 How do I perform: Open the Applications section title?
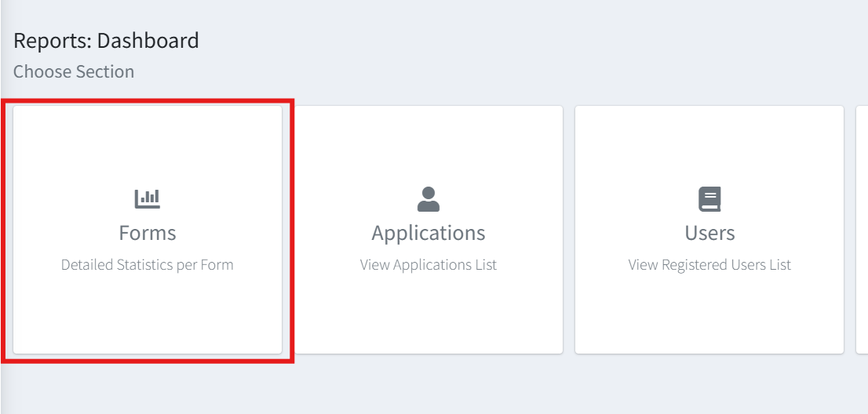point(429,233)
